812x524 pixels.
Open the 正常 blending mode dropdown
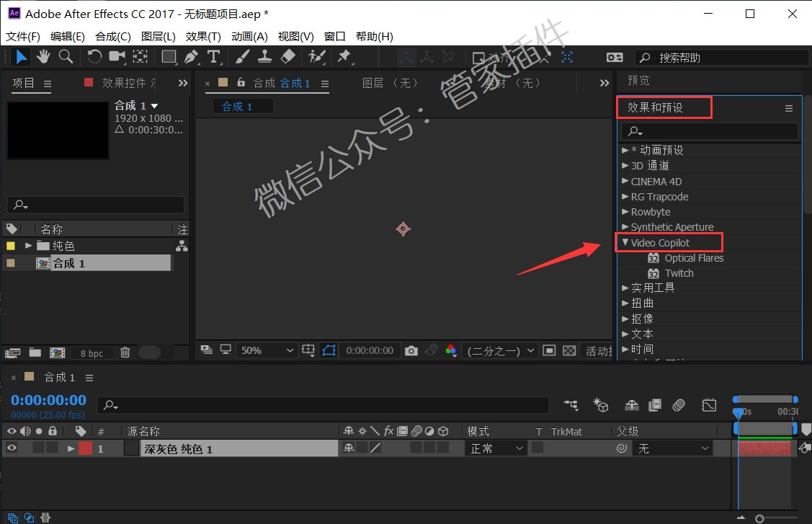(496, 448)
